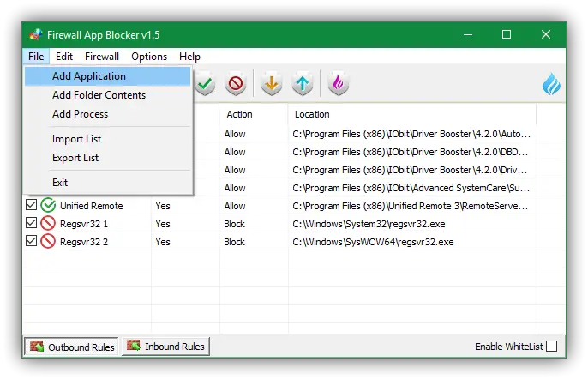Uncheck the Regsvr32 1 rule checkbox
Viewport: 588px width, 380px height.
[x=31, y=223]
